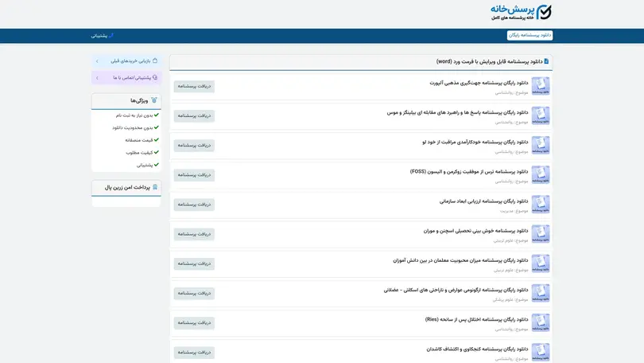Click دریافت پرسشنامه for ترس از موفقیت (FOSS)
This screenshot has height=363, width=644.
pos(194,175)
